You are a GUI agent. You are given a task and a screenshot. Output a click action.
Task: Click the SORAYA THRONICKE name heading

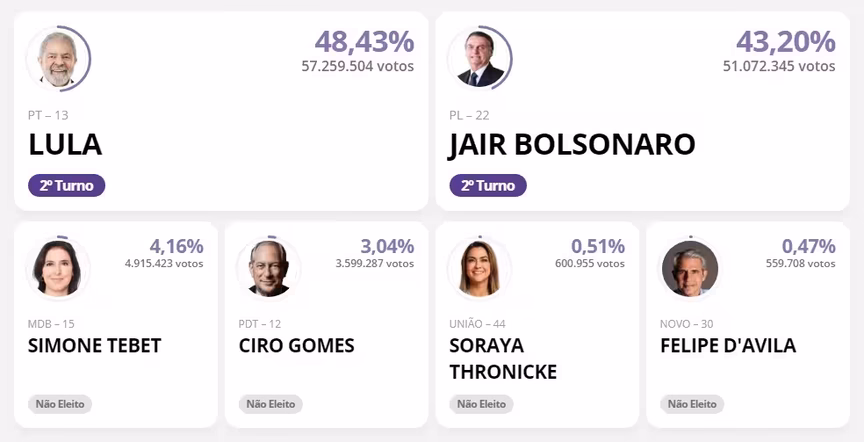(x=503, y=359)
